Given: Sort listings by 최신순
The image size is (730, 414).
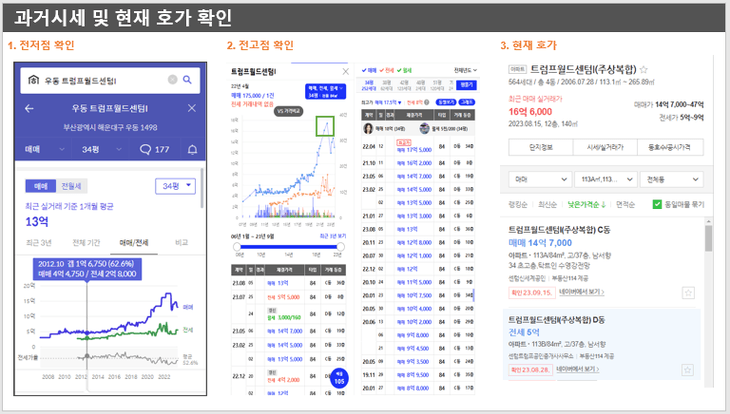Looking at the screenshot, I should tap(547, 204).
